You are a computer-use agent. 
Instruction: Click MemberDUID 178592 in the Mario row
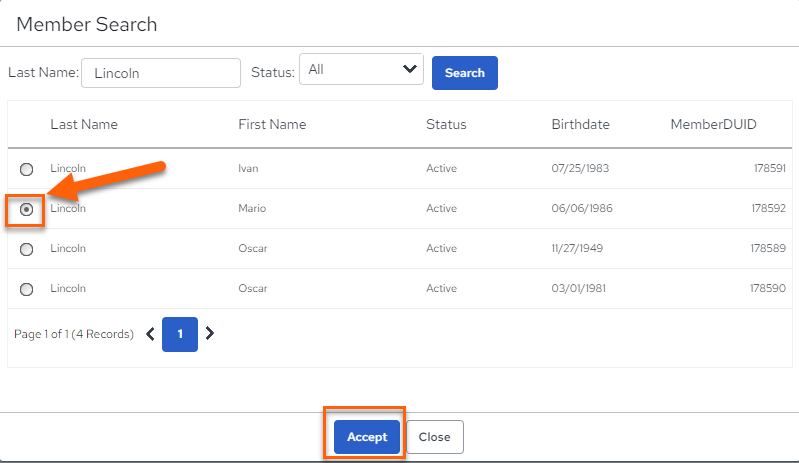tap(768, 208)
